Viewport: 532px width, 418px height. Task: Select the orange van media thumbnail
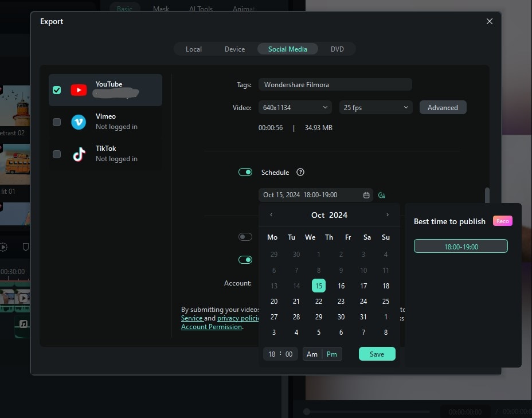(x=15, y=164)
